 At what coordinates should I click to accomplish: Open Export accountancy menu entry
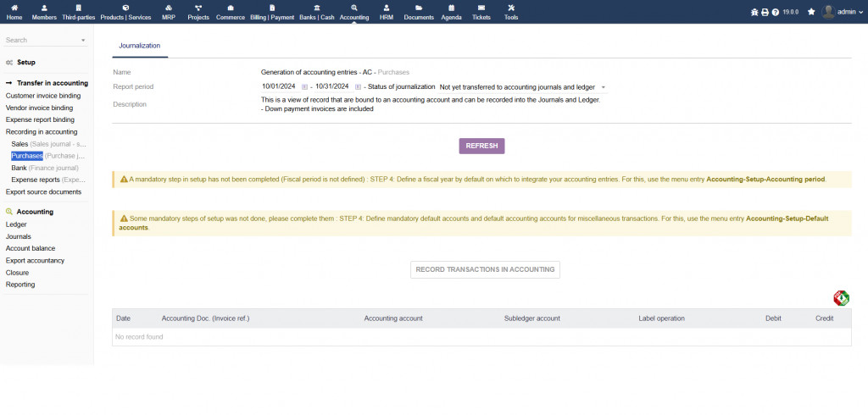click(35, 261)
